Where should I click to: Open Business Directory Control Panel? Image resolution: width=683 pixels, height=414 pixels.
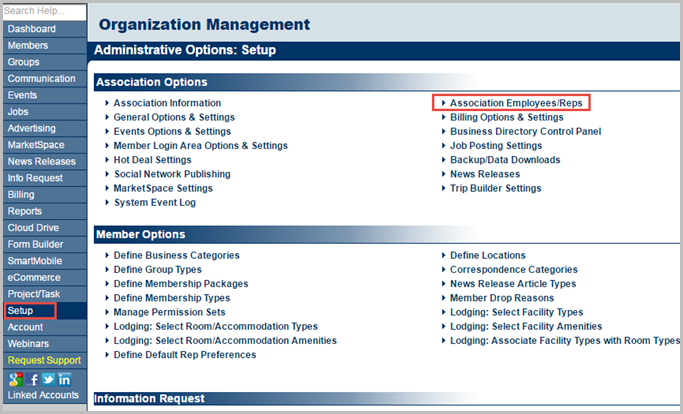[x=526, y=132]
